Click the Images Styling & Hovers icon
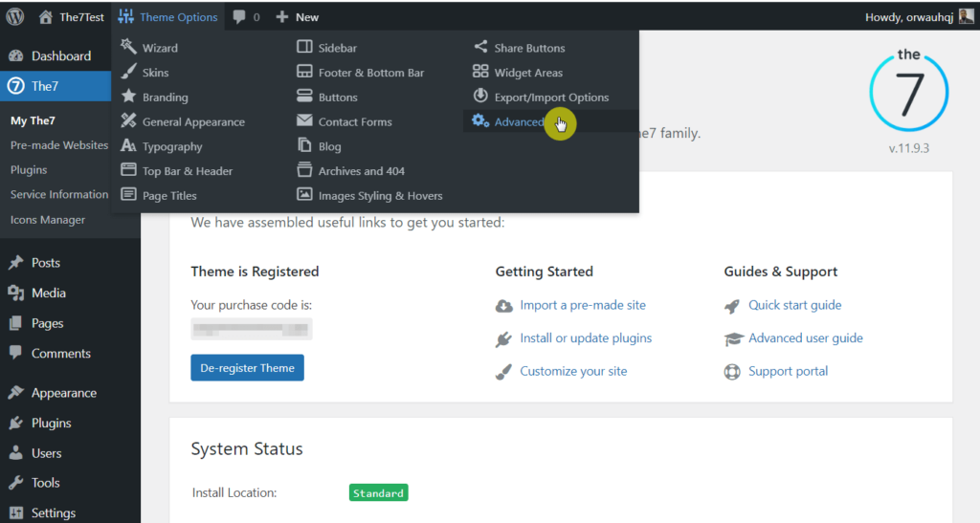 pyautogui.click(x=304, y=194)
